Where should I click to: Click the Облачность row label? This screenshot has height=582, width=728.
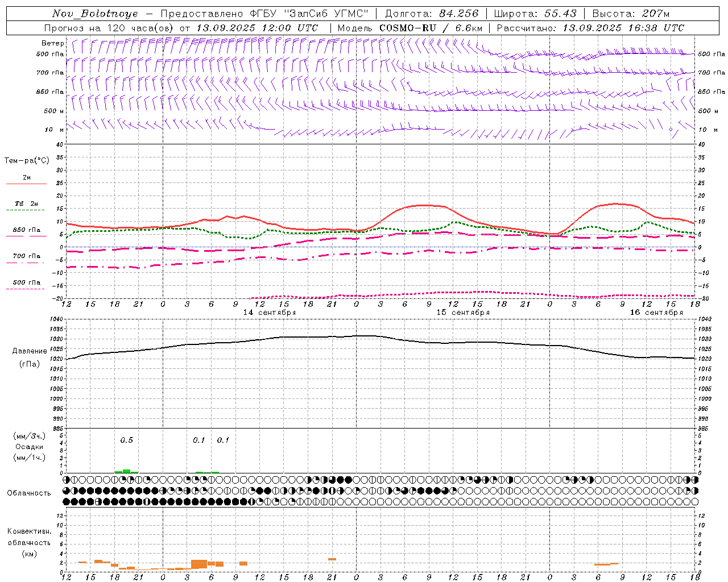[x=29, y=493]
